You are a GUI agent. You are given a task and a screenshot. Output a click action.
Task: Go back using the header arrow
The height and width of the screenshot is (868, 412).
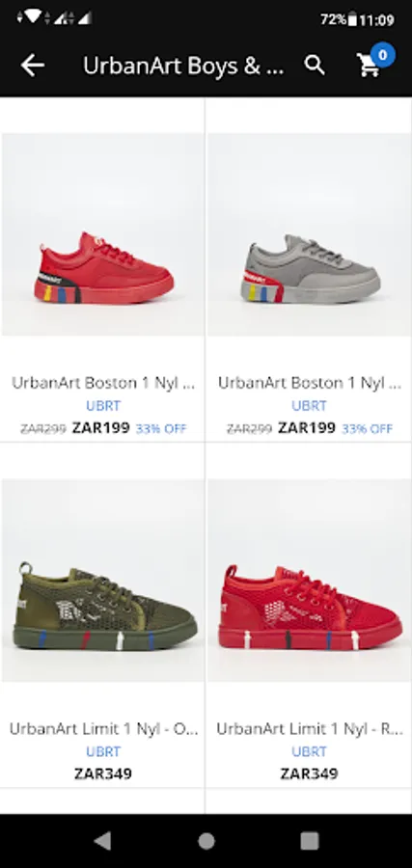click(x=32, y=66)
